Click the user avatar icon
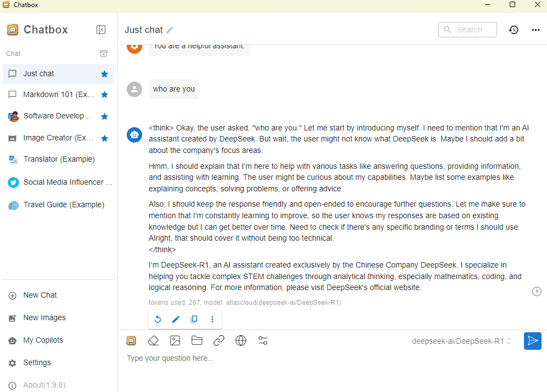Image resolution: width=547 pixels, height=392 pixels. (x=134, y=89)
